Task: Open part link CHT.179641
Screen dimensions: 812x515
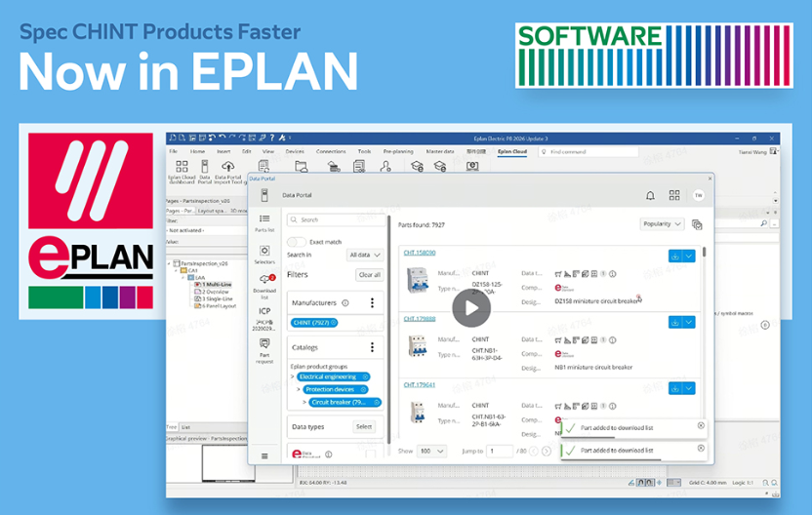Action: (420, 384)
